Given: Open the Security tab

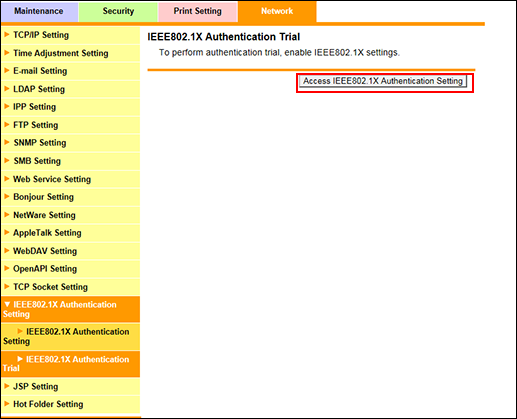Looking at the screenshot, I should [x=118, y=12].
